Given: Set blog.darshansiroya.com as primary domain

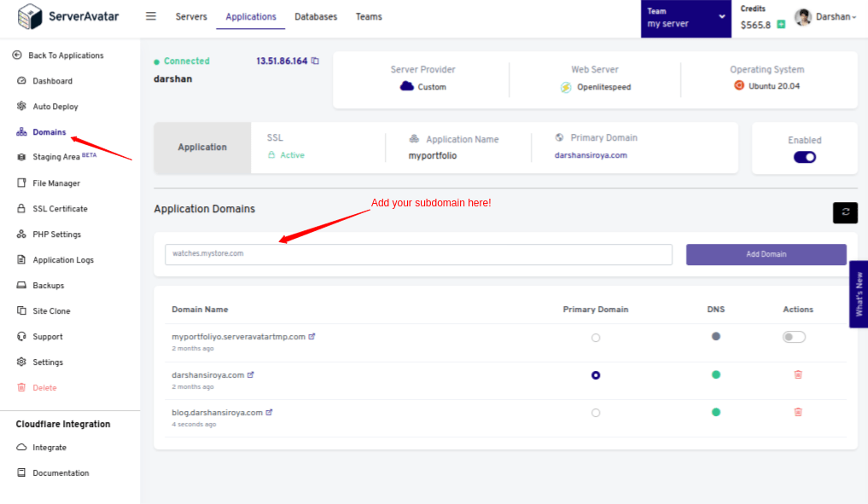Looking at the screenshot, I should tap(595, 413).
